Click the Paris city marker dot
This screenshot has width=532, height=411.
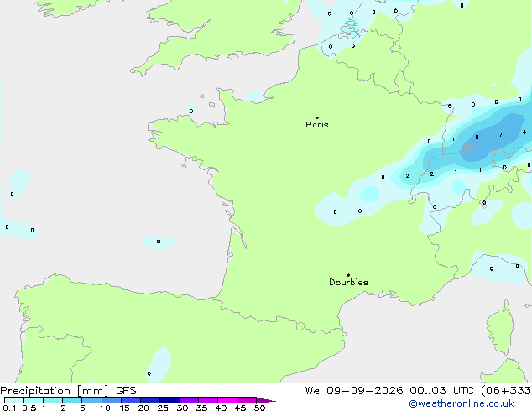pos(317,117)
